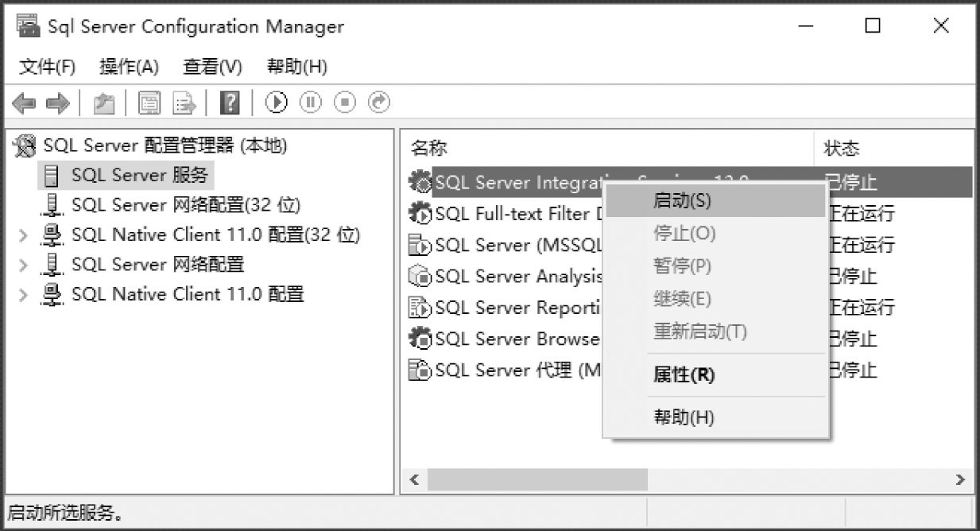
Task: Select the SQL Server 配置管理器 (本地) root node
Action: 165,145
